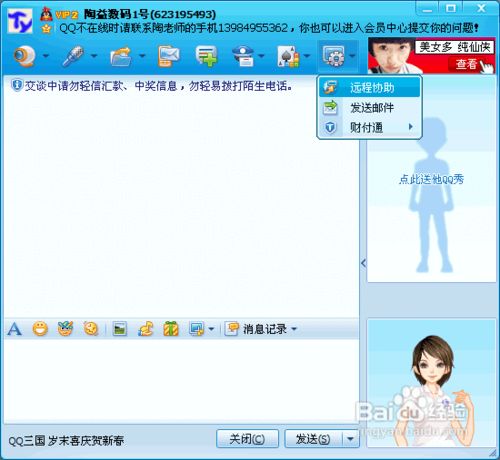500x460 pixels.
Task: Expand screen capture options arrow
Action: pyautogui.click(x=211, y=329)
